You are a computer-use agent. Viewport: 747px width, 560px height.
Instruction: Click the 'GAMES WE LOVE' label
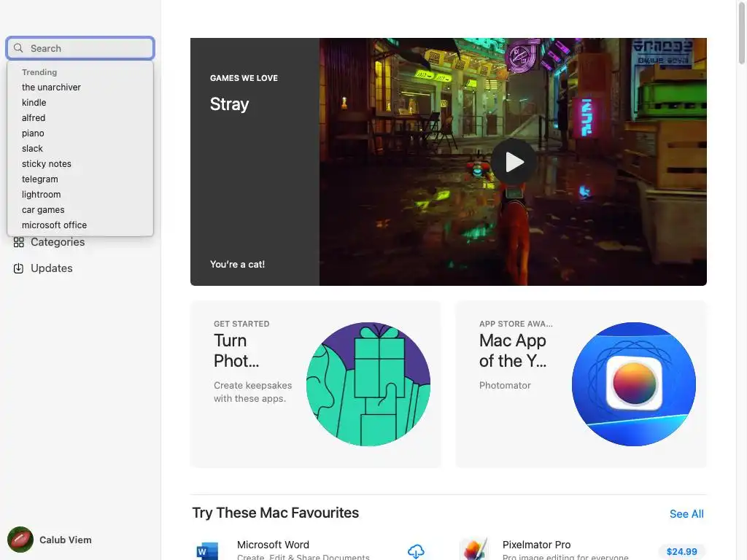tap(244, 78)
